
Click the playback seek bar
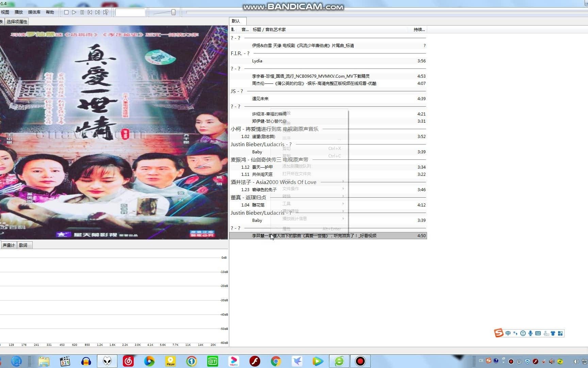click(x=387, y=12)
